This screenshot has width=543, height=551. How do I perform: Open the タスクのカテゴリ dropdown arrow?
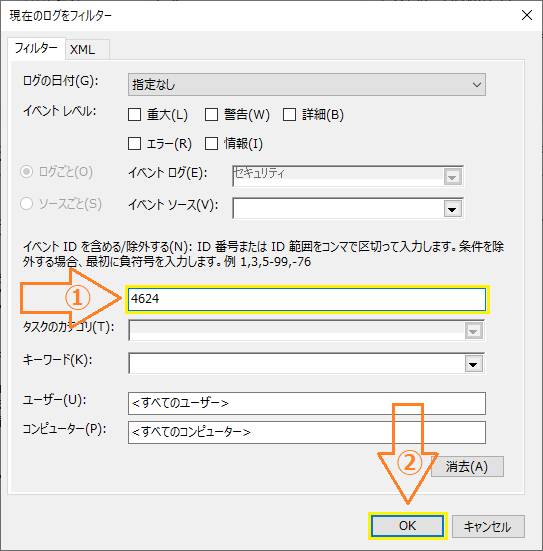473,331
